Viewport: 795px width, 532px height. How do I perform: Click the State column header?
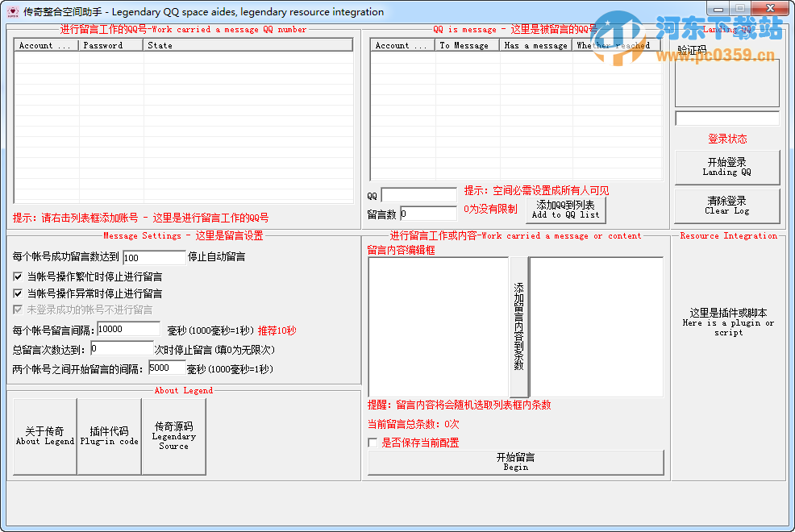(248, 45)
